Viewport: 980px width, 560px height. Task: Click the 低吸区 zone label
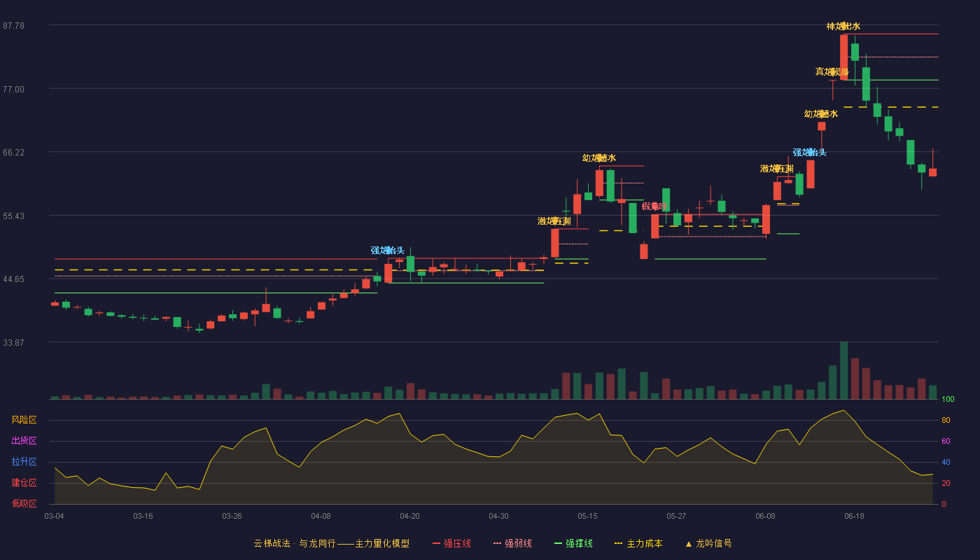tap(24, 503)
